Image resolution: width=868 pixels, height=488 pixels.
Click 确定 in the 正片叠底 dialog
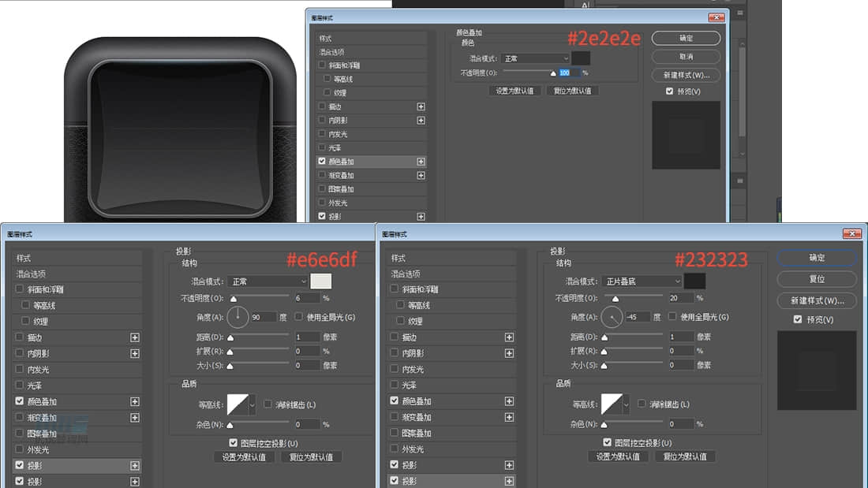tap(817, 257)
